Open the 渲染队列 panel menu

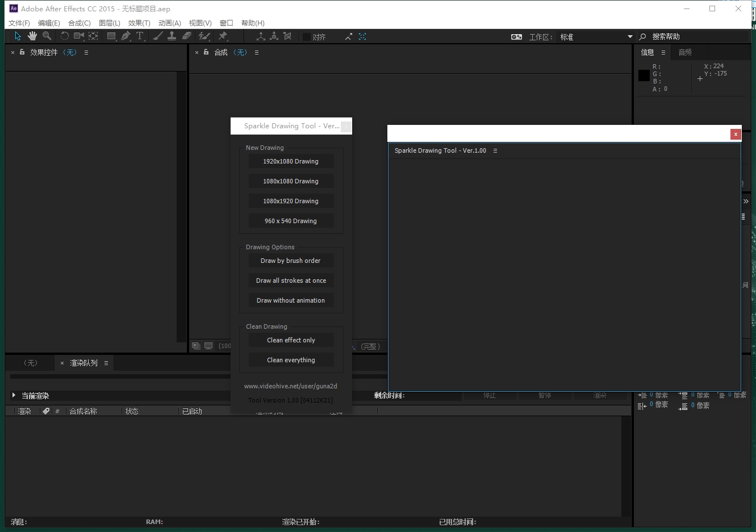(x=106, y=363)
